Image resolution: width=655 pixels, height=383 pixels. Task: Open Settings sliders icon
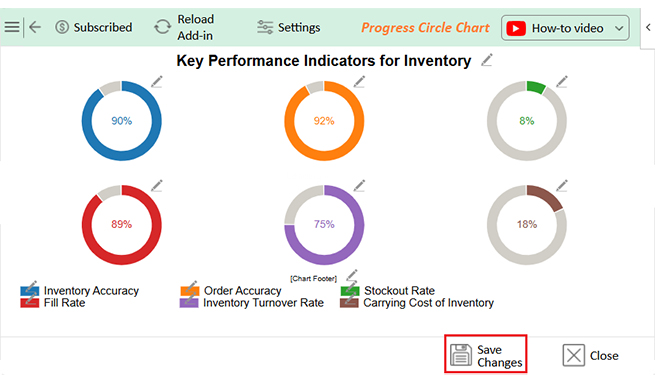(265, 28)
